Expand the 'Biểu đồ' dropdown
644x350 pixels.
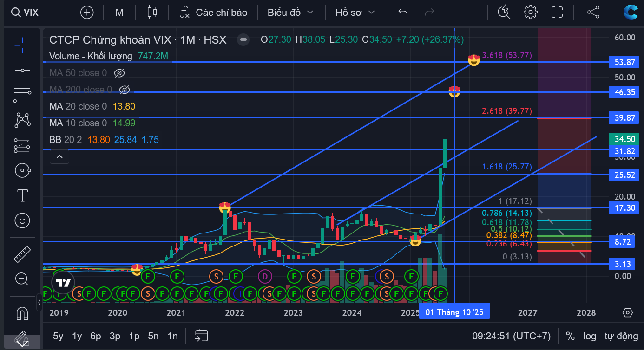coord(290,13)
